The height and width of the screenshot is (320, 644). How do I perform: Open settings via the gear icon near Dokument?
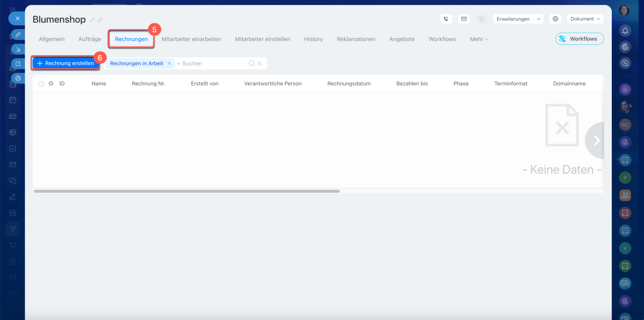(555, 19)
